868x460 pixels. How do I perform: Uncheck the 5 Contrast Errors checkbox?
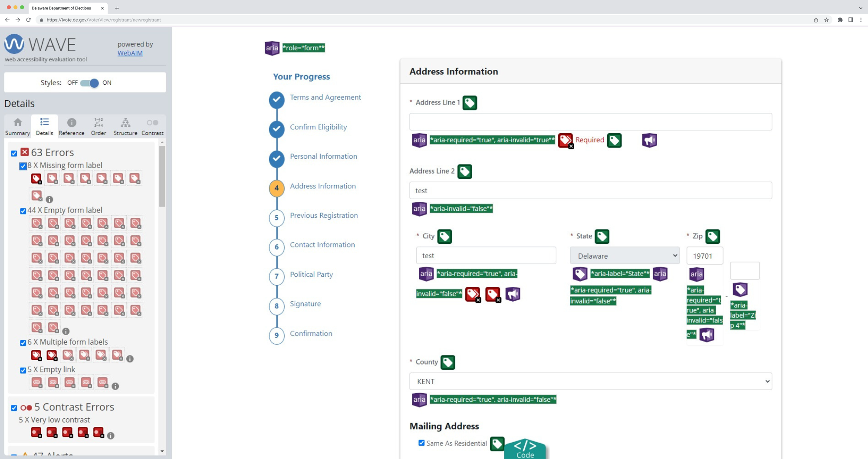tap(14, 408)
